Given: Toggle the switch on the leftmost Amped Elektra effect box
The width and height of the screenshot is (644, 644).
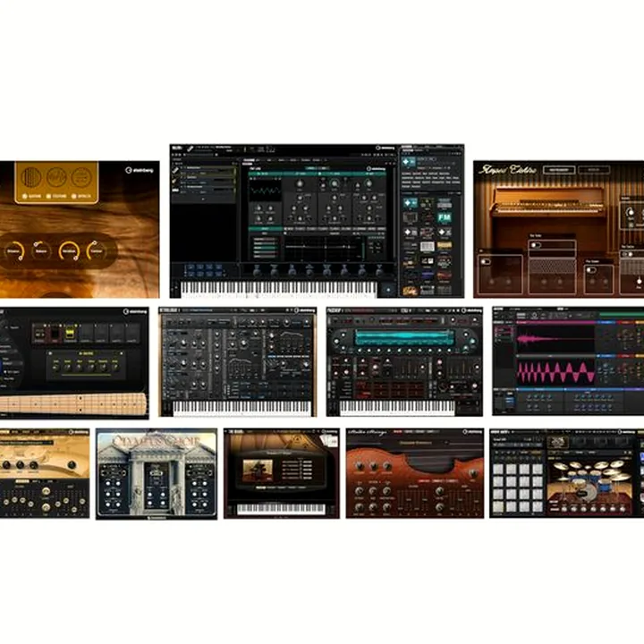Looking at the screenshot, I should (x=486, y=261).
